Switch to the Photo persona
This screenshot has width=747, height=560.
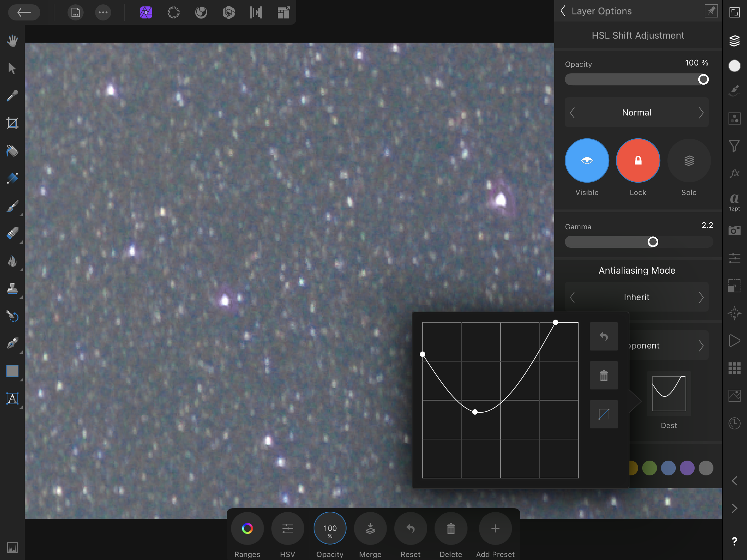(x=146, y=13)
